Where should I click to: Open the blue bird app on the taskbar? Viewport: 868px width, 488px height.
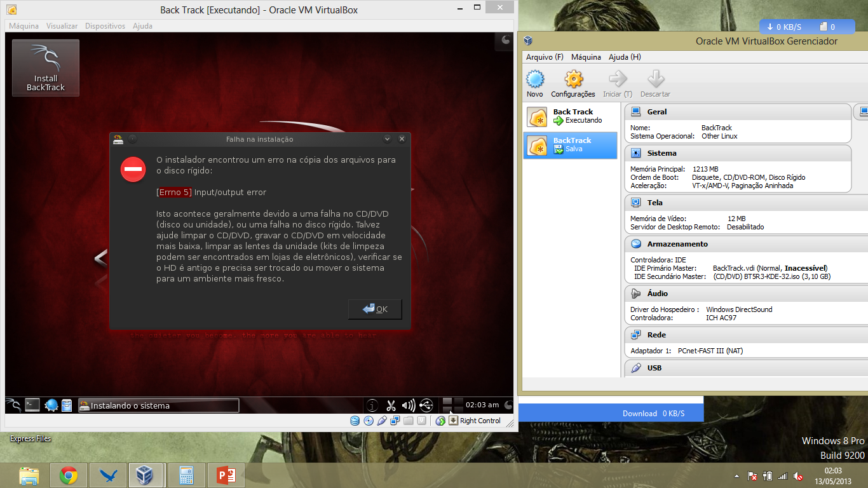pyautogui.click(x=107, y=475)
